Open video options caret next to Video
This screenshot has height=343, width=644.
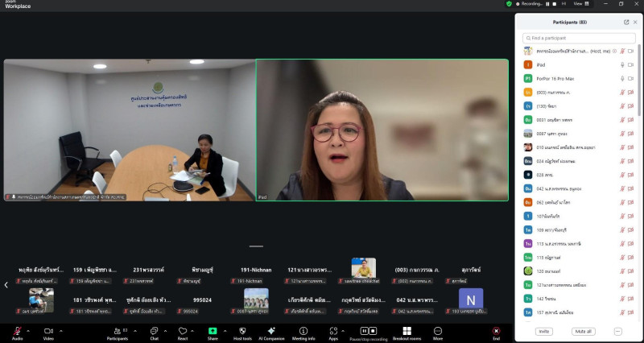click(x=61, y=331)
